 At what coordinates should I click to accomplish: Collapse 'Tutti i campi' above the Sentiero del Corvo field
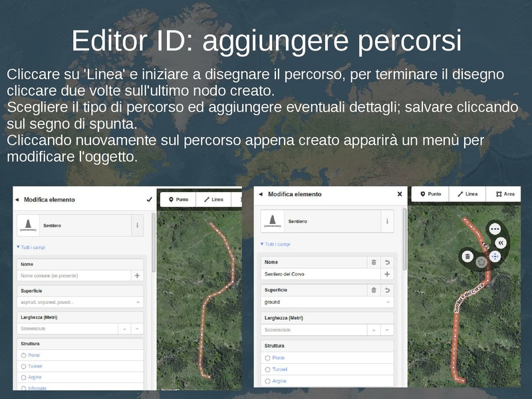click(x=275, y=244)
